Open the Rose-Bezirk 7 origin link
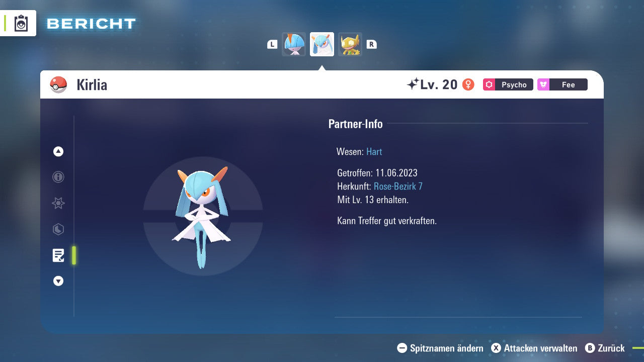 399,186
